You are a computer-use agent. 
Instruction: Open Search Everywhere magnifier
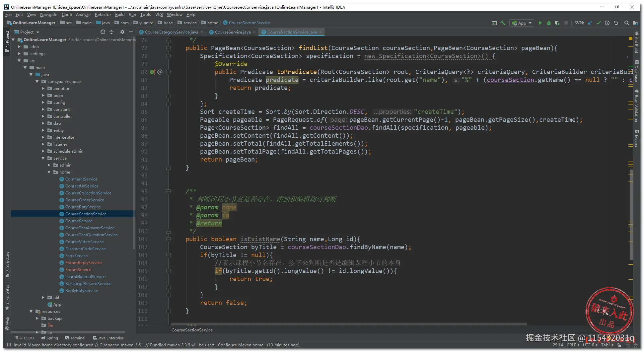[626, 23]
